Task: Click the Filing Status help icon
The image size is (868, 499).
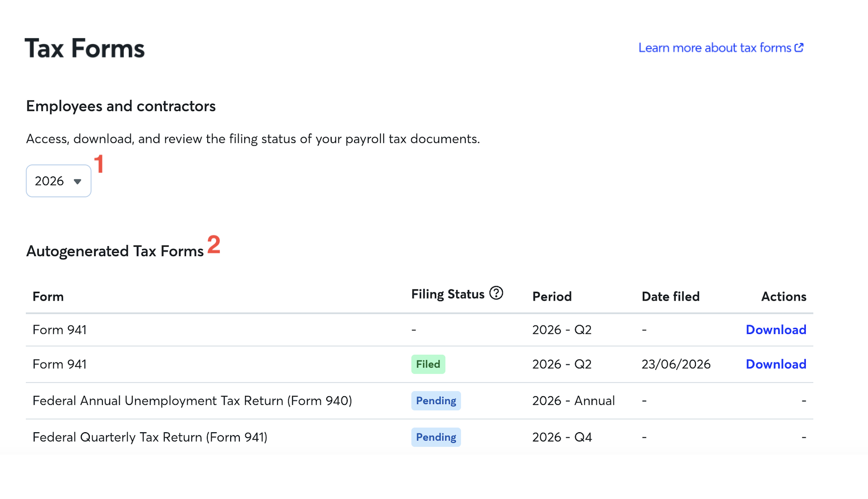Action: click(496, 293)
